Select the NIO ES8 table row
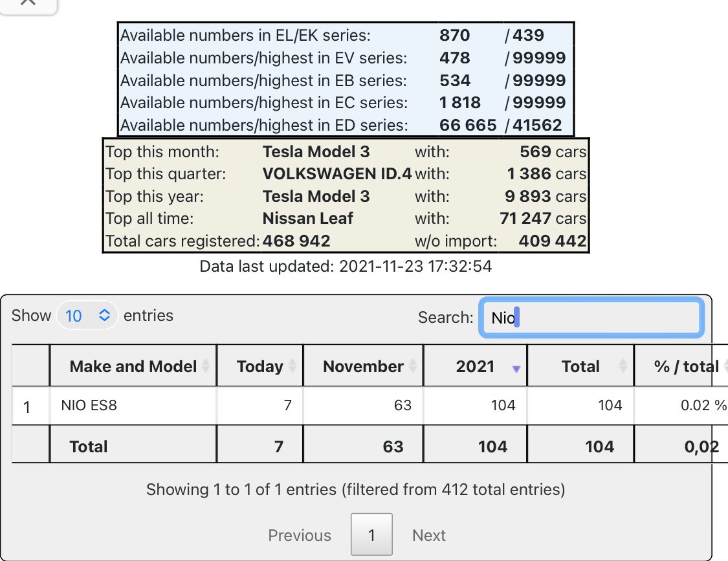The width and height of the screenshot is (728, 561). point(259,406)
